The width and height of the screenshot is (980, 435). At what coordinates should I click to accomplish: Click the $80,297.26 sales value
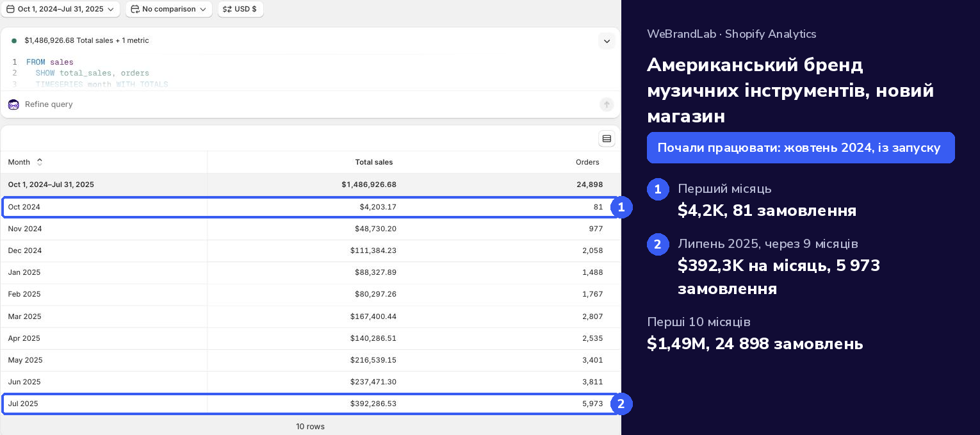click(x=375, y=294)
